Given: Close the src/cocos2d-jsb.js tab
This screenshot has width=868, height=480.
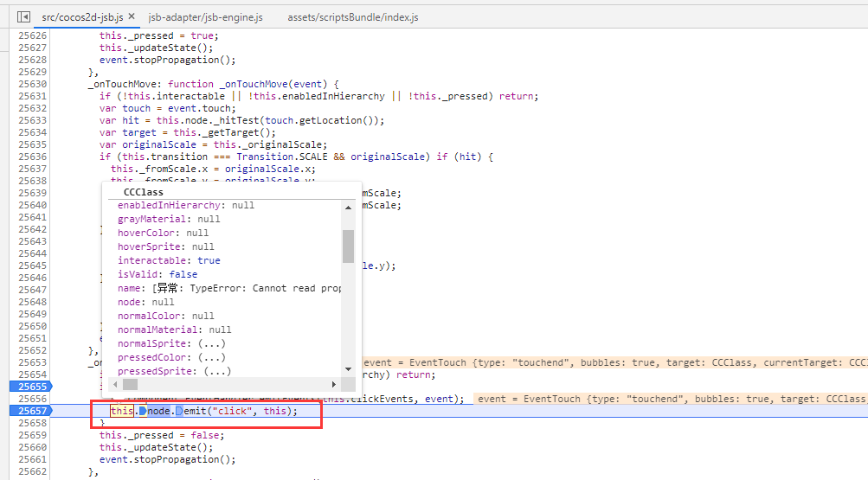Looking at the screenshot, I should coord(132,16).
